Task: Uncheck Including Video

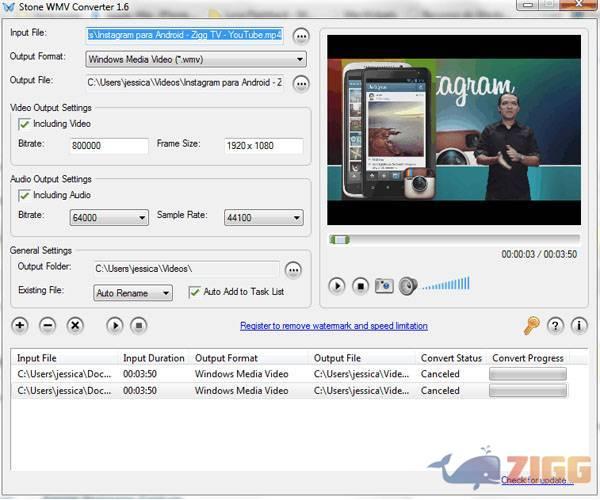Action: tap(24, 124)
